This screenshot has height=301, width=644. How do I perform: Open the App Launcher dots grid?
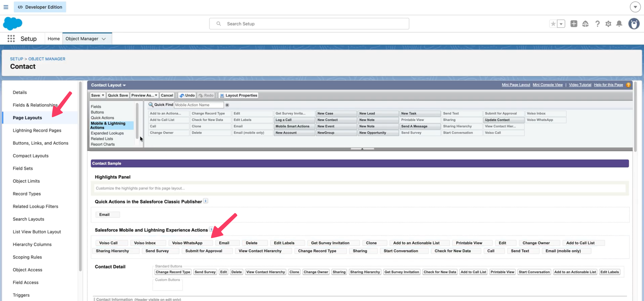tap(11, 39)
